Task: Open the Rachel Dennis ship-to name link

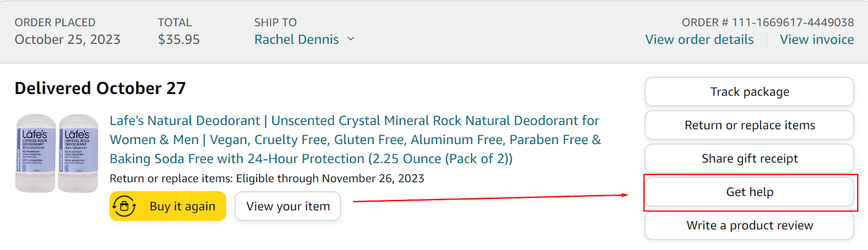Action: coord(296,40)
